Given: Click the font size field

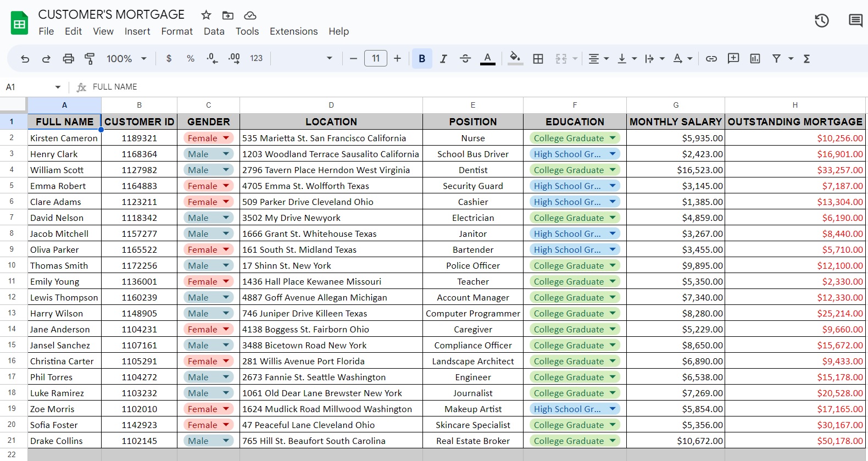Looking at the screenshot, I should (x=376, y=58).
